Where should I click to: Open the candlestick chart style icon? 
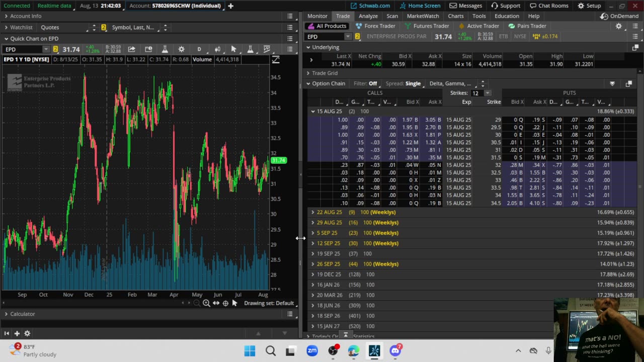point(217,49)
